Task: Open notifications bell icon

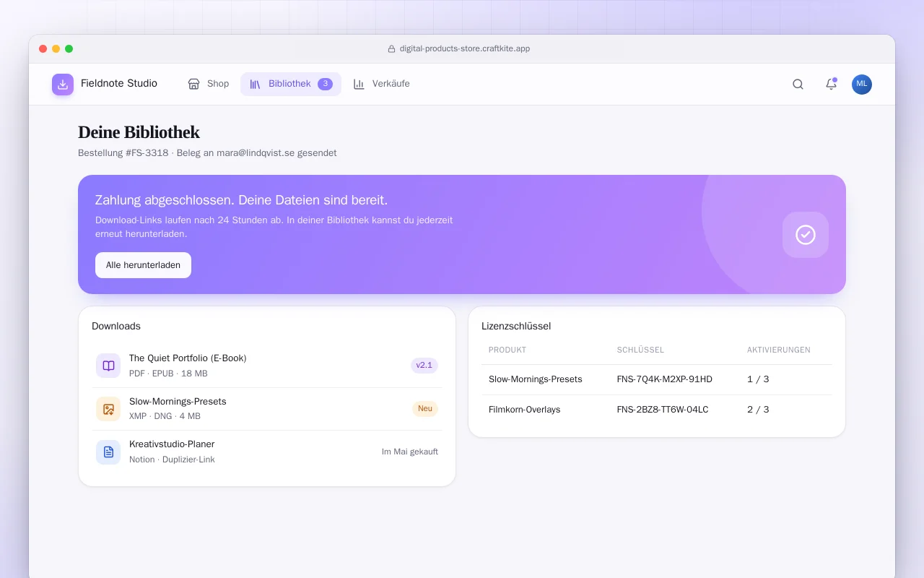Action: pos(831,84)
